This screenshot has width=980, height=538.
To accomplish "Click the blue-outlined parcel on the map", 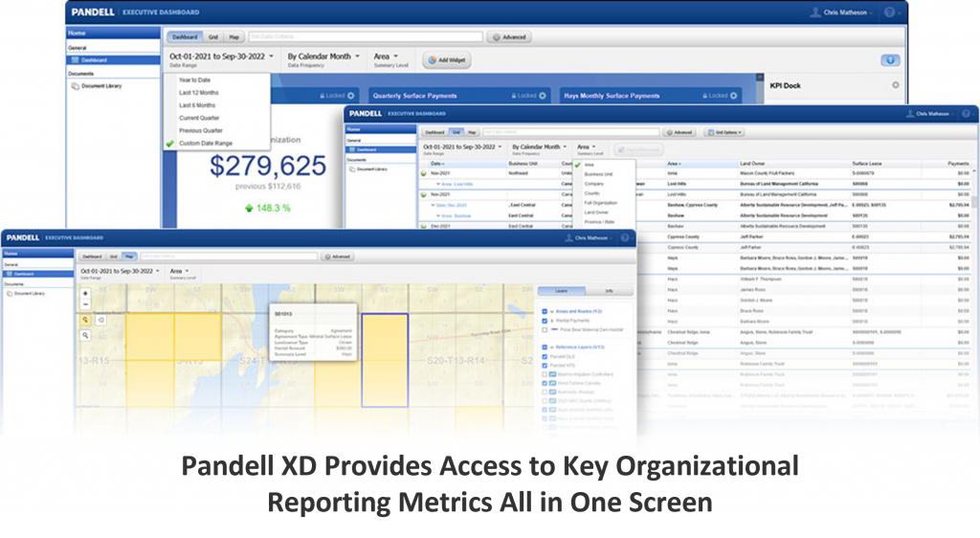I will click(x=385, y=360).
